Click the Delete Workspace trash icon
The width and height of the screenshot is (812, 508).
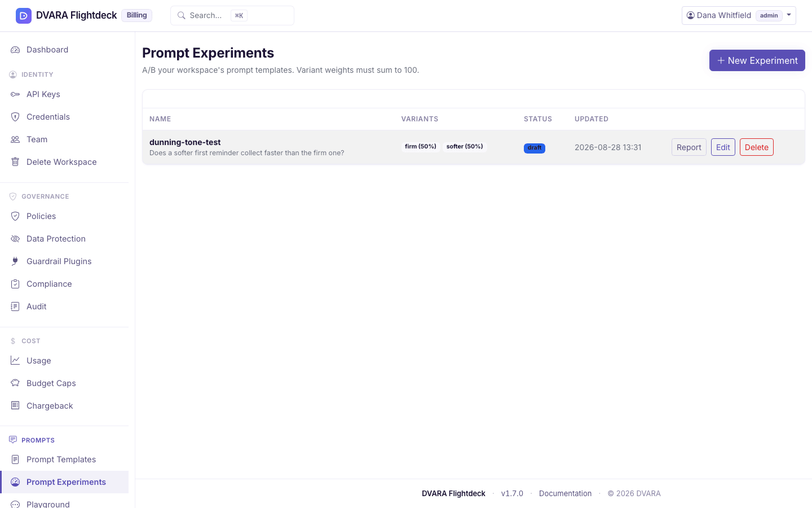[x=15, y=162]
